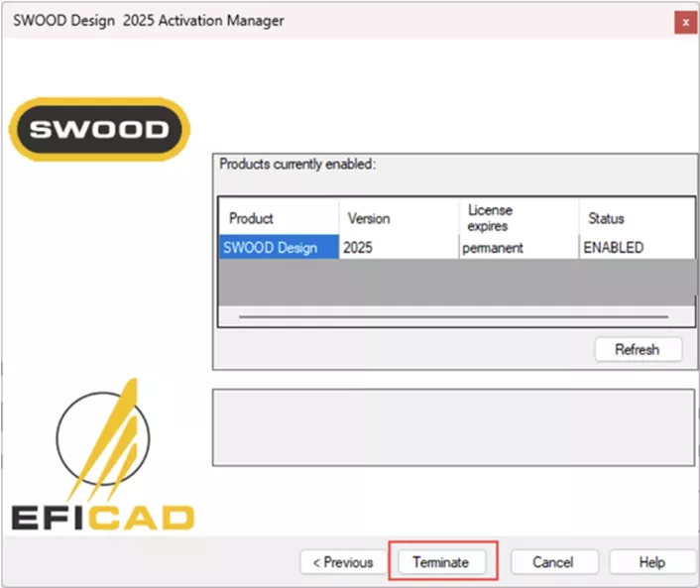Click the horizontal scrollbar of the products table

click(453, 316)
